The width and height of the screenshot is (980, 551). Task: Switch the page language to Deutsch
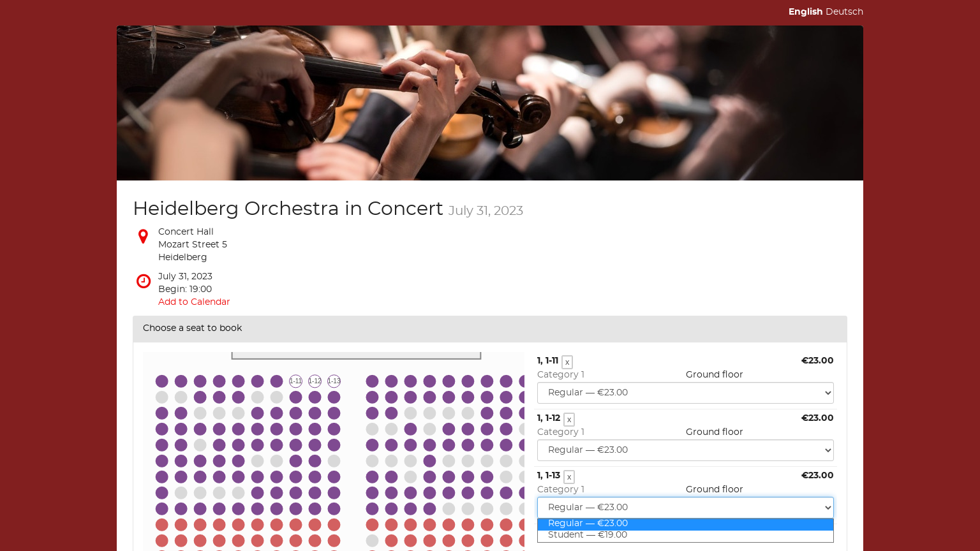click(x=844, y=11)
